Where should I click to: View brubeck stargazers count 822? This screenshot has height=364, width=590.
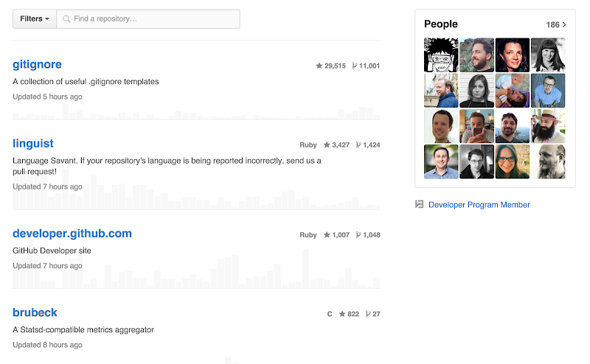(349, 314)
